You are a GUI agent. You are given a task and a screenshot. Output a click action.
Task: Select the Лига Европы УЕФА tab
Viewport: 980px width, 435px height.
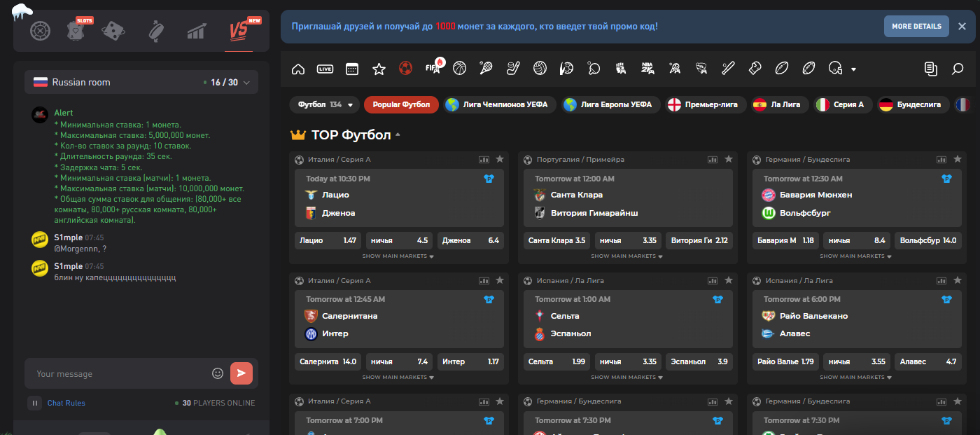click(x=611, y=104)
